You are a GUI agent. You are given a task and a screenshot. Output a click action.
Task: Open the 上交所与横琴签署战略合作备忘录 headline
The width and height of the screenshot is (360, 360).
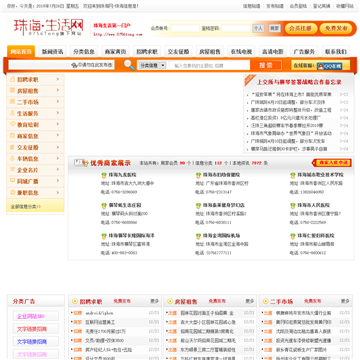(299, 82)
